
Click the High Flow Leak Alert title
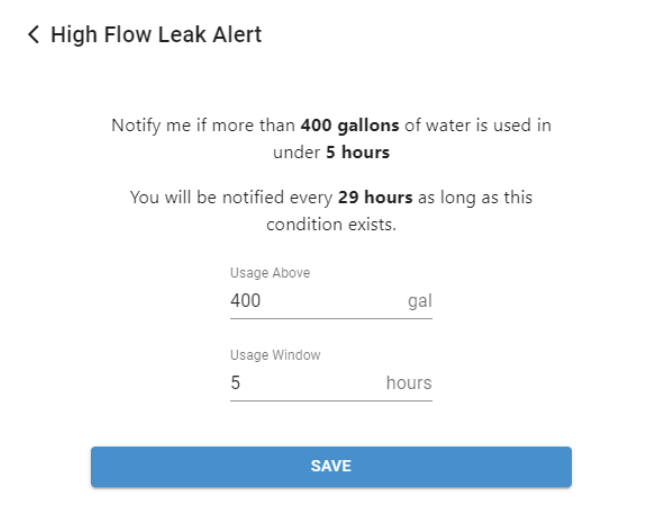pos(156,35)
